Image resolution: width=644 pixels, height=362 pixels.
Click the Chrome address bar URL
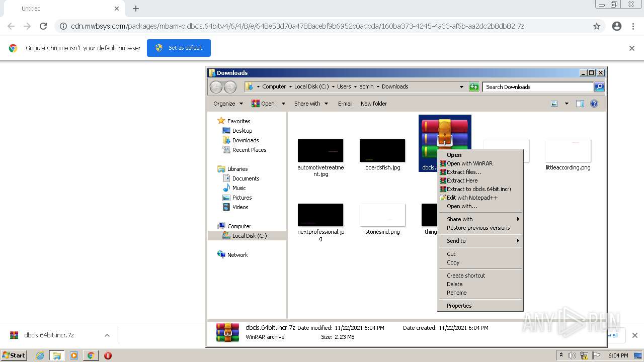tap(297, 26)
